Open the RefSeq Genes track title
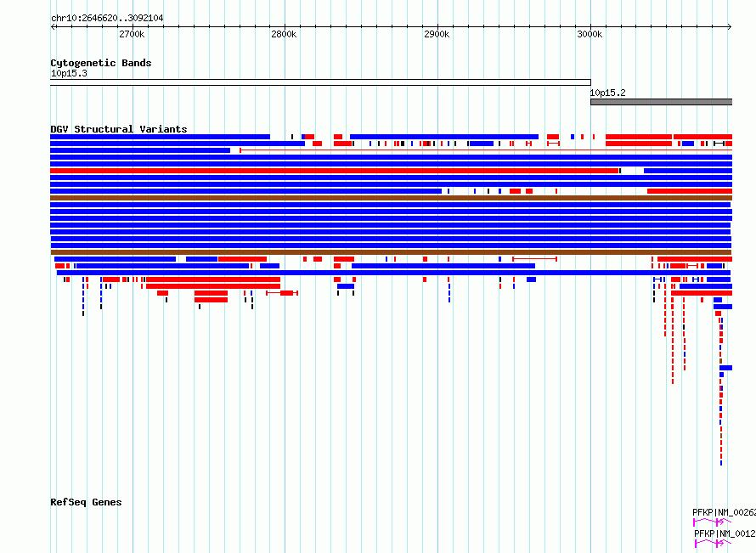 [x=86, y=502]
